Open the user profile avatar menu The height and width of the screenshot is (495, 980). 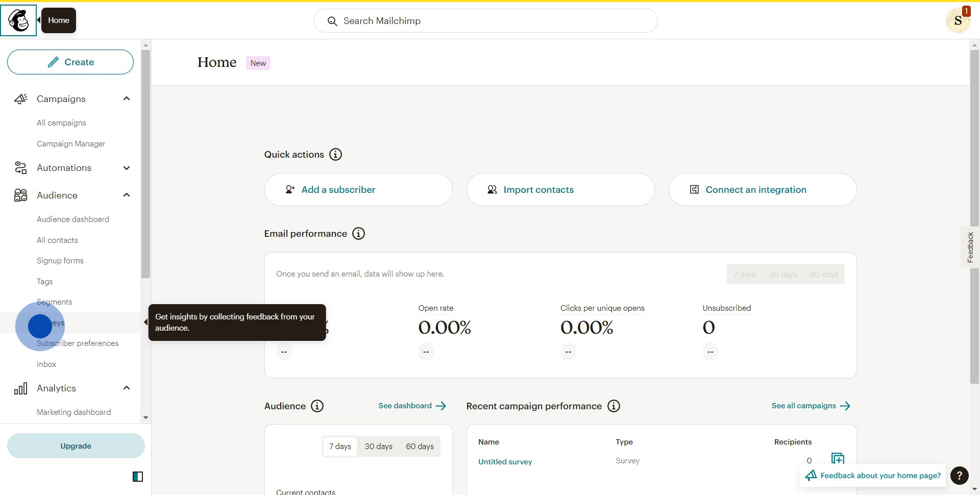958,21
